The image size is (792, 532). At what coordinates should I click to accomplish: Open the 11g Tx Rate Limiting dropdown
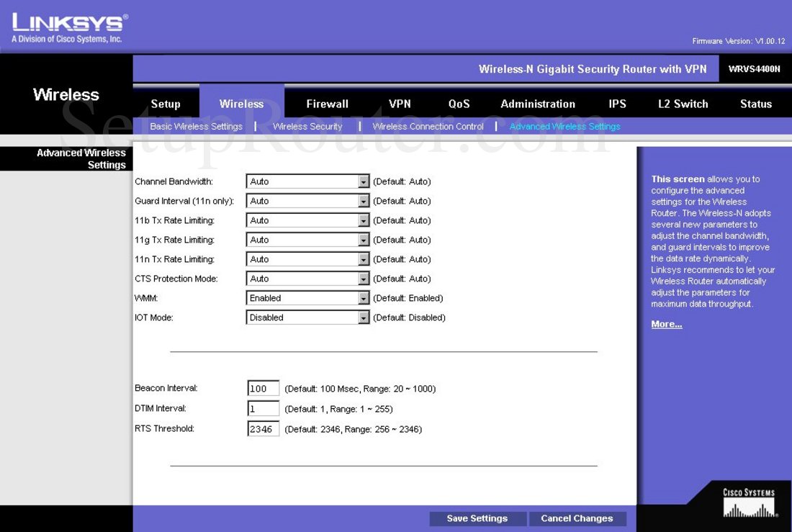click(363, 239)
